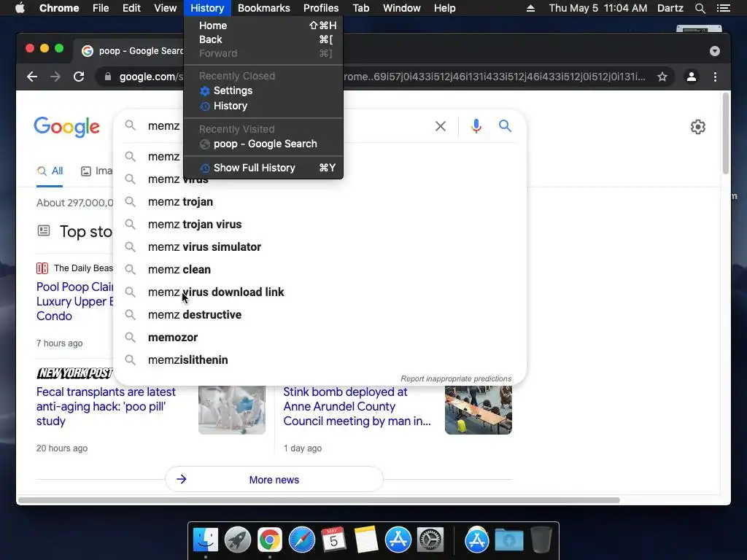747x560 pixels.
Task: Click the date and time in menu bar
Action: [598, 8]
